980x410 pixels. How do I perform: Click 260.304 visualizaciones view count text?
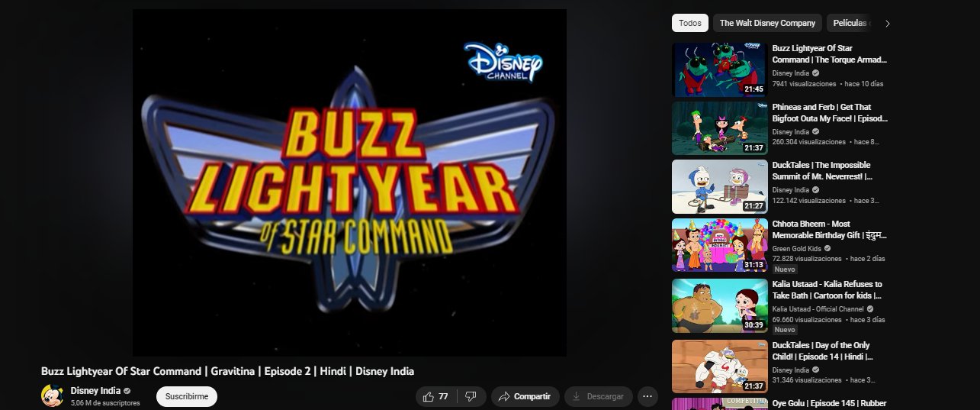coord(808,142)
